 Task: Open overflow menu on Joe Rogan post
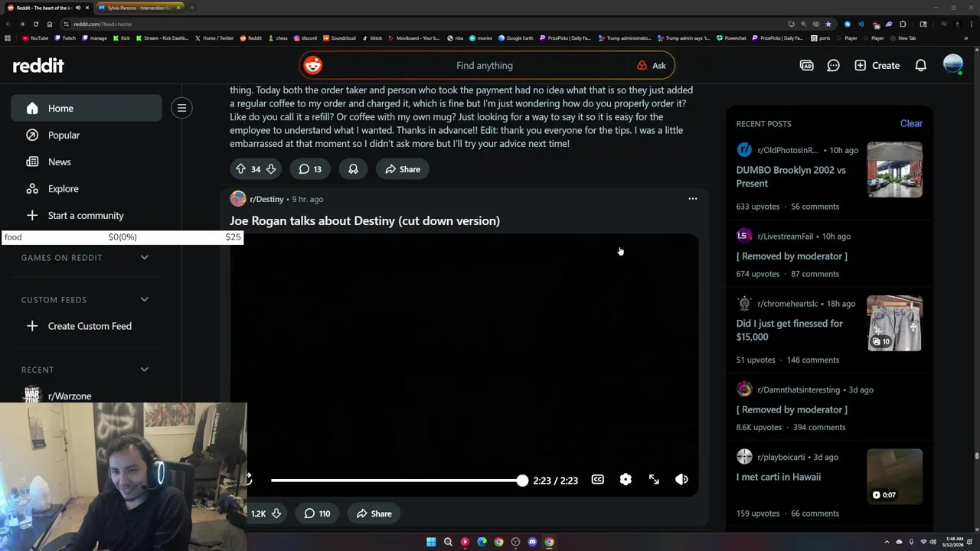tap(692, 199)
